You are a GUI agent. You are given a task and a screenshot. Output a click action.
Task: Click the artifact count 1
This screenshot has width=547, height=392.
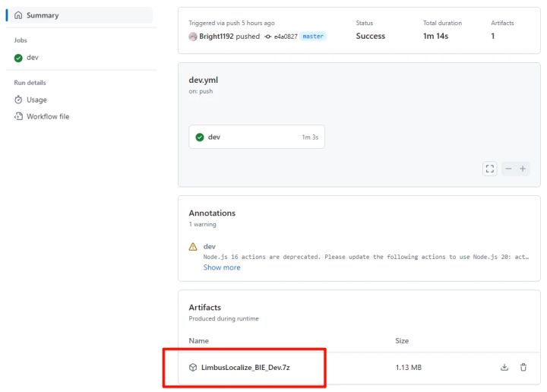point(493,36)
